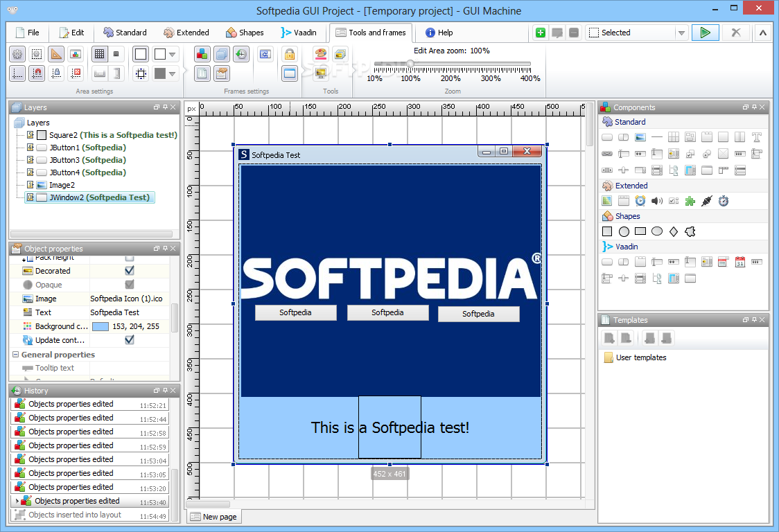Click the Text property value Softpedia Test
Viewport: 779px width, 532px height.
click(115, 312)
